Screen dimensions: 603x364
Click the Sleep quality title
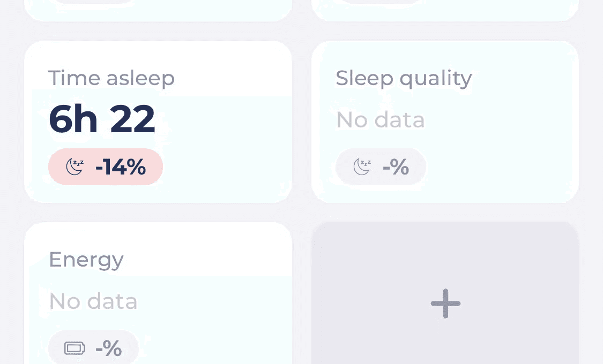pyautogui.click(x=404, y=78)
